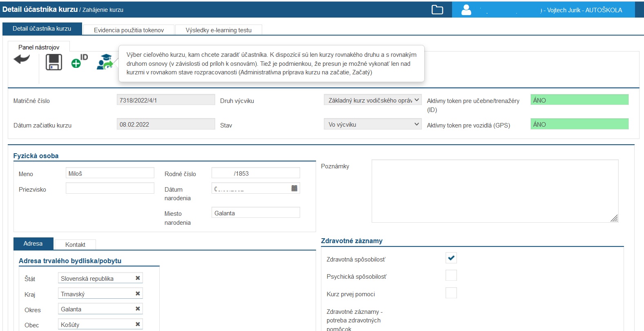This screenshot has height=331, width=644.
Task: Click the back arrow in Panel nástrojov
Action: pos(22,60)
